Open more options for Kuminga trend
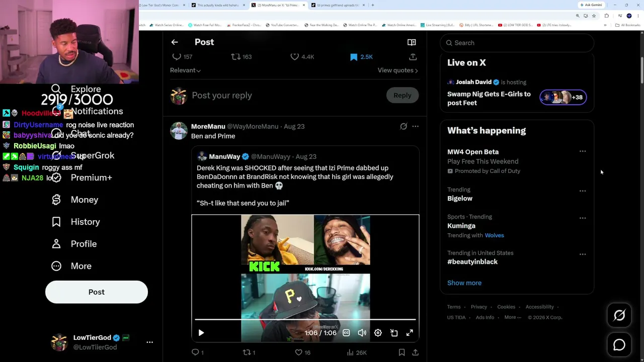This screenshot has height=362, width=644. pyautogui.click(x=583, y=218)
